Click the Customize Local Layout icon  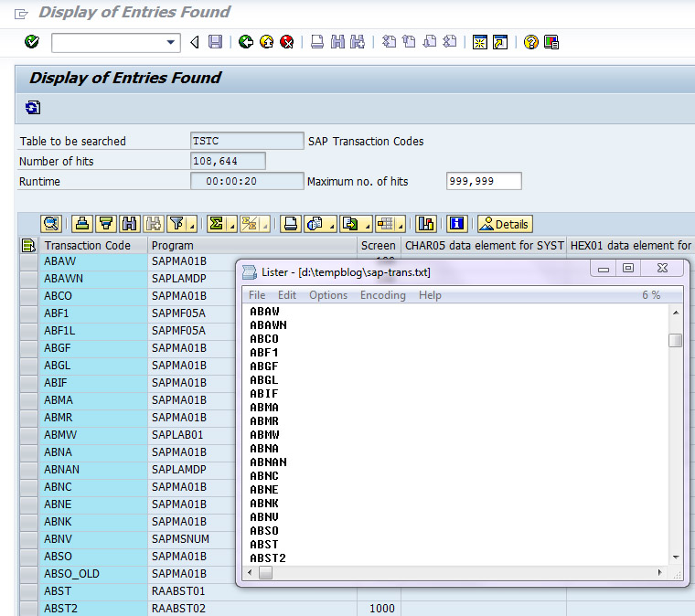(x=551, y=43)
